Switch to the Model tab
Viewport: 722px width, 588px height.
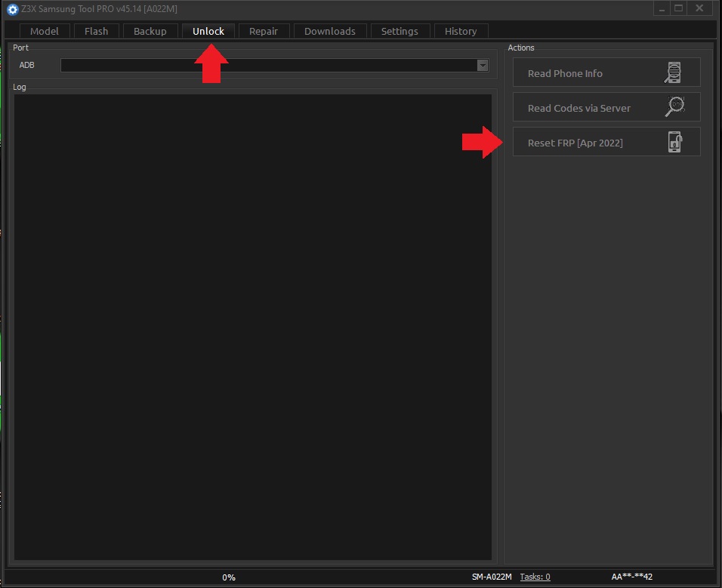(45, 31)
